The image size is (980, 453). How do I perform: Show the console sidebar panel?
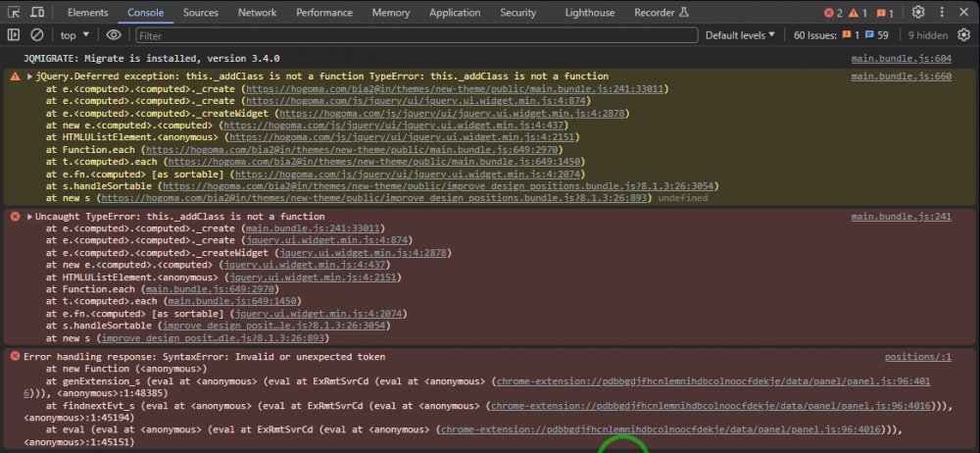point(14,35)
